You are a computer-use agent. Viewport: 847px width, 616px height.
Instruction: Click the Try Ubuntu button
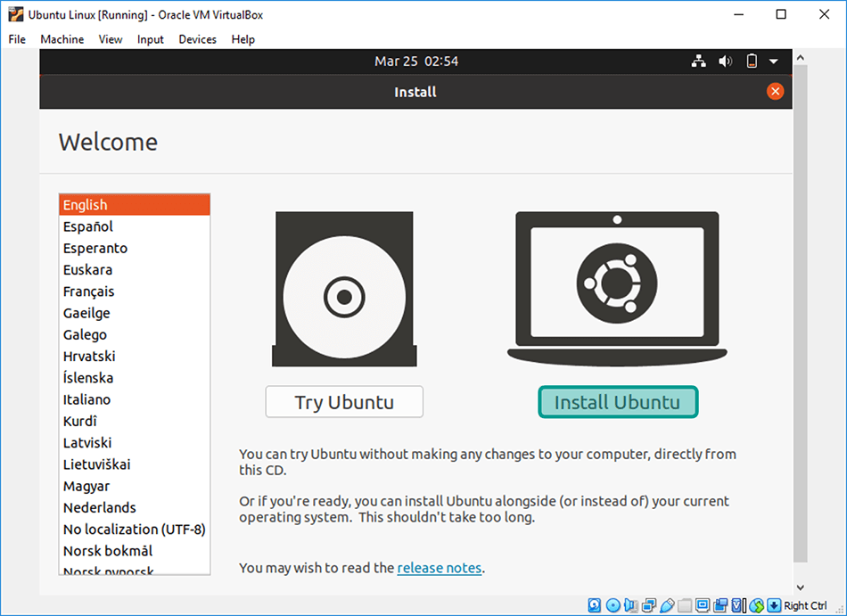coord(344,402)
